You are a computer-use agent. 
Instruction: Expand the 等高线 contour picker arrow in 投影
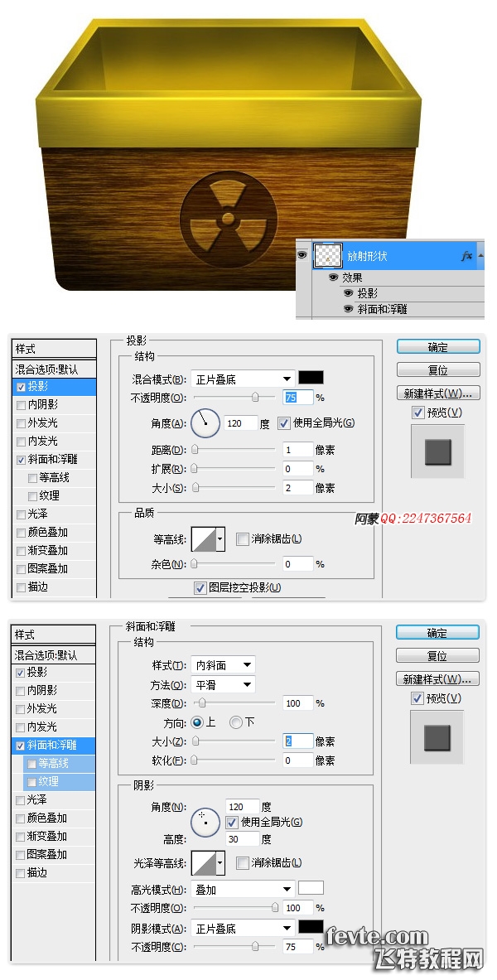point(220,538)
